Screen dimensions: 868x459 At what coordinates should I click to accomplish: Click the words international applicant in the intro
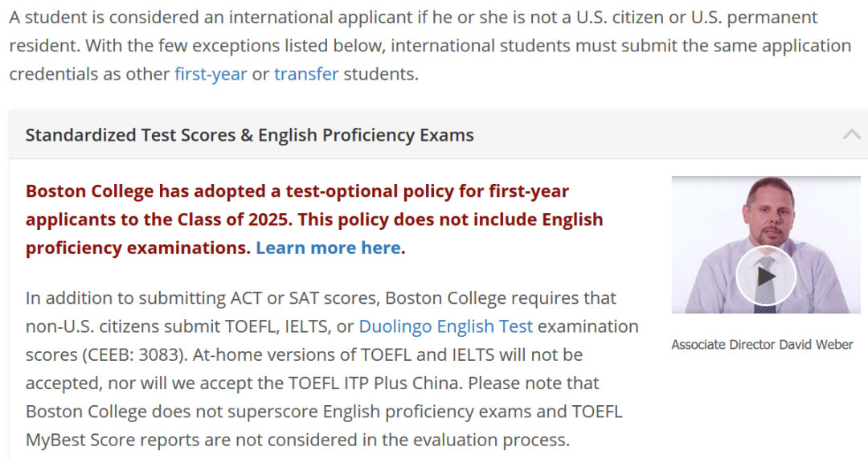point(321,17)
